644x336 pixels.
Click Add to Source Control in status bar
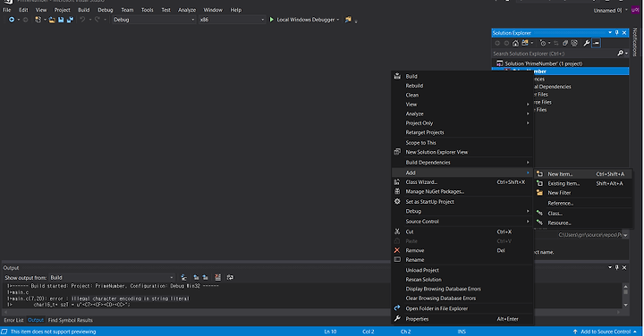coord(606,332)
